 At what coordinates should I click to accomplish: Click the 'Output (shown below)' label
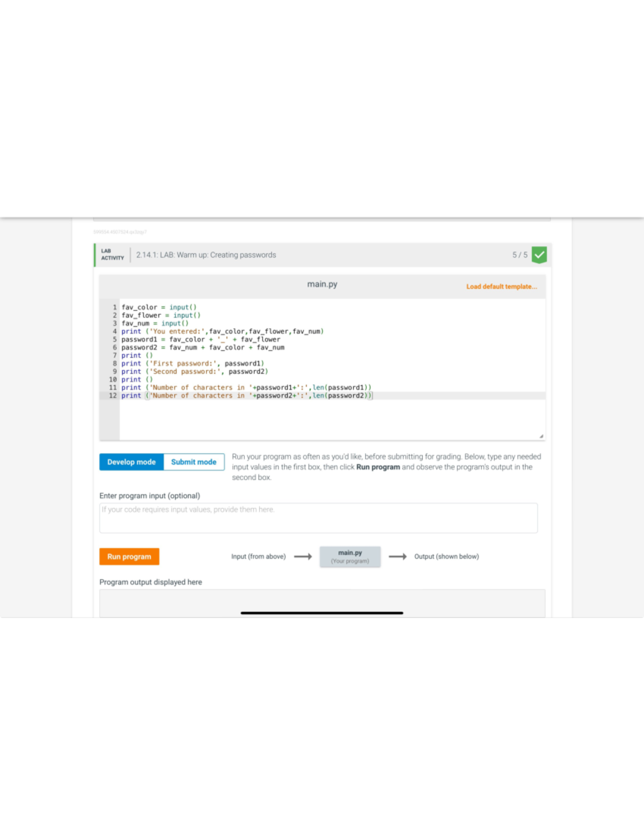coord(446,556)
